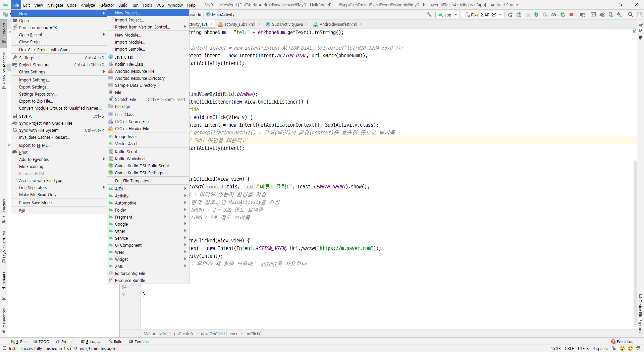Screen dimensions: 644x352
Task: Open the AVD Manager icon
Action: pyautogui.click(x=611, y=14)
